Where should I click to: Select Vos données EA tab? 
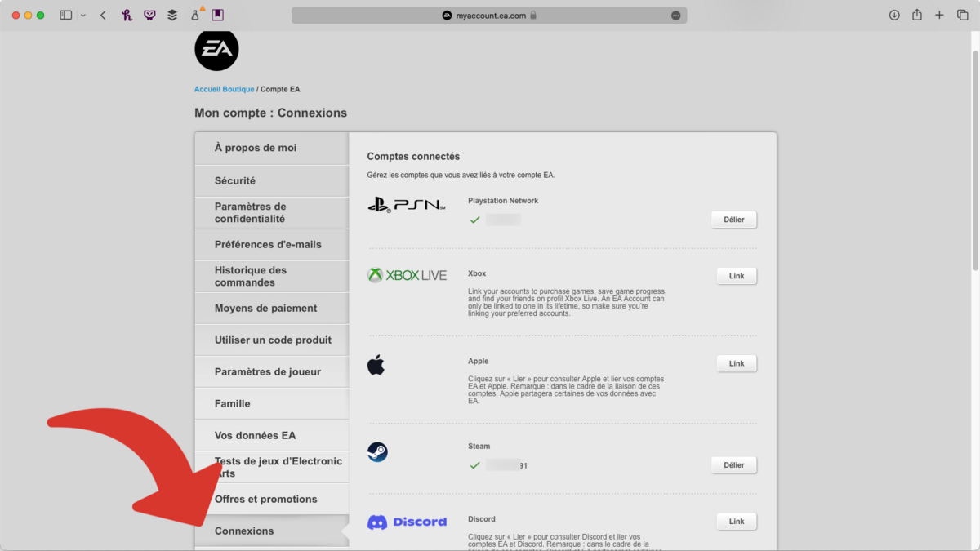tap(272, 435)
